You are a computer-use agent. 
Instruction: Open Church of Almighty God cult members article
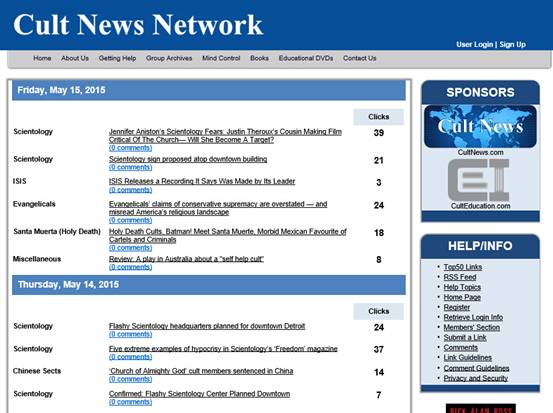201,371
